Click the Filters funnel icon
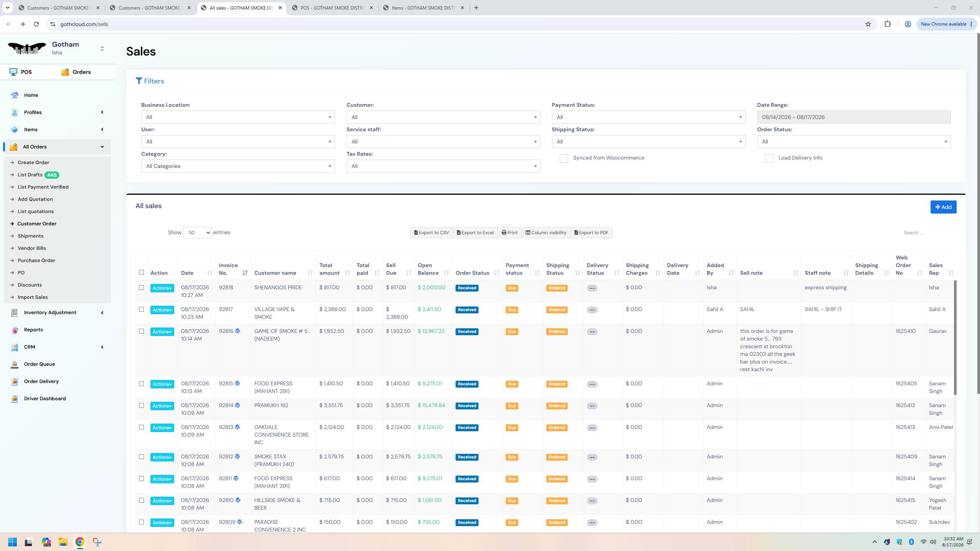This screenshot has width=980, height=551. (139, 81)
